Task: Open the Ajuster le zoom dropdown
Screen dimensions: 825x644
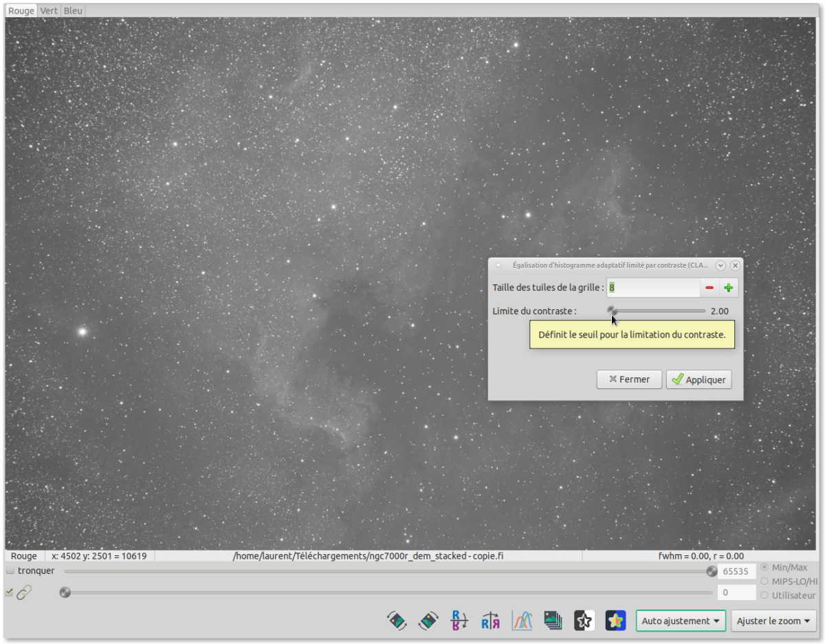Action: [x=773, y=621]
